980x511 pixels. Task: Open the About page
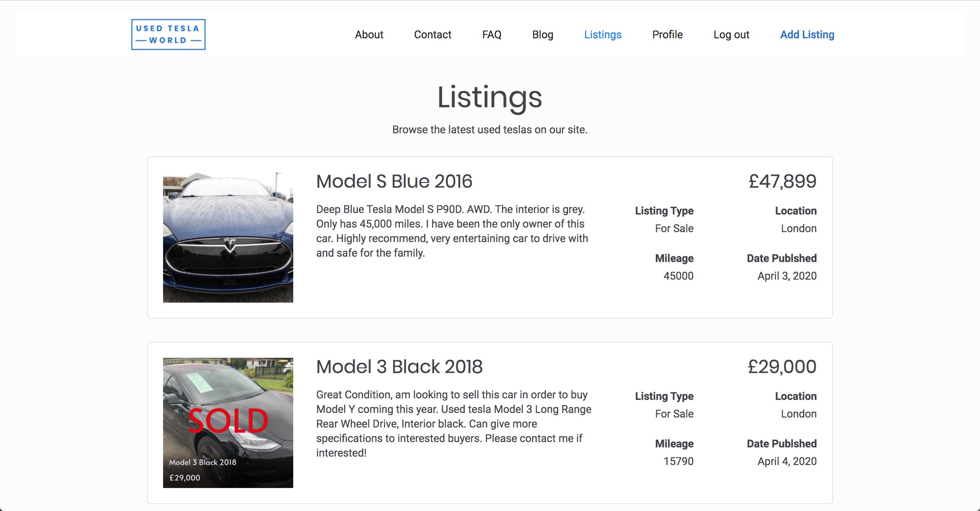pos(369,34)
